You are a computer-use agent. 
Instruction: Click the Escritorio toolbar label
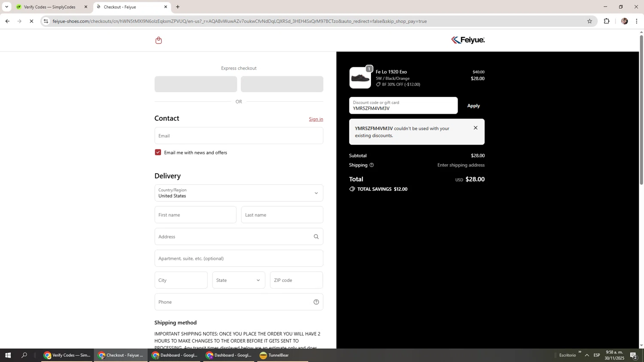pyautogui.click(x=567, y=355)
